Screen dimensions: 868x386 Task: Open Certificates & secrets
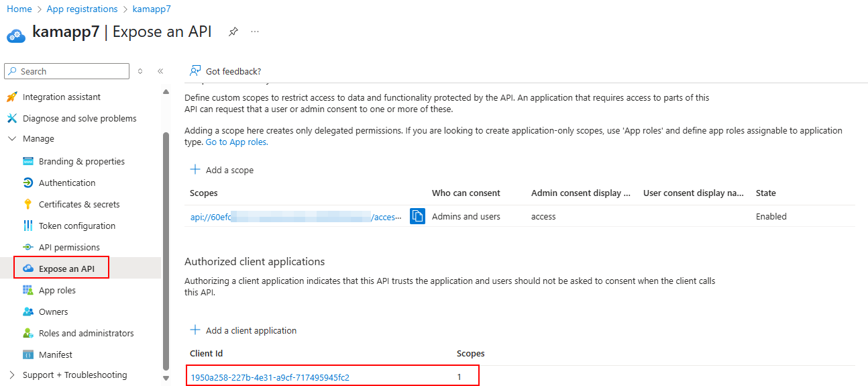click(80, 204)
